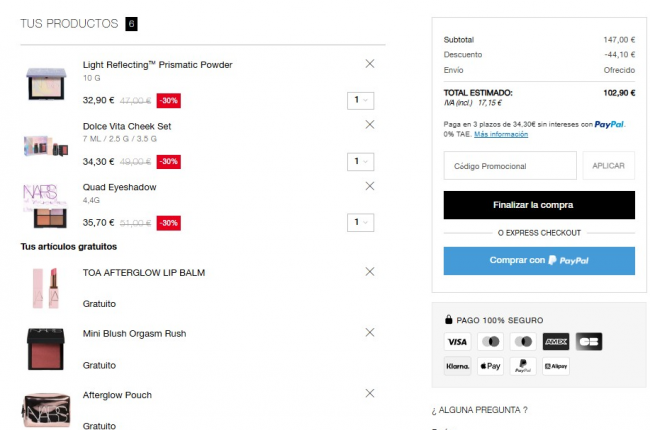Viewport: 650px width, 430px height.
Task: Remove Dolce Vita Cheek Set item
Action: click(x=370, y=125)
